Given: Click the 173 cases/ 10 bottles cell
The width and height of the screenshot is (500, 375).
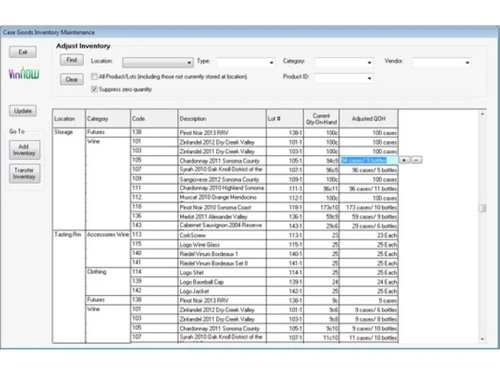Looking at the screenshot, I should [x=369, y=207].
